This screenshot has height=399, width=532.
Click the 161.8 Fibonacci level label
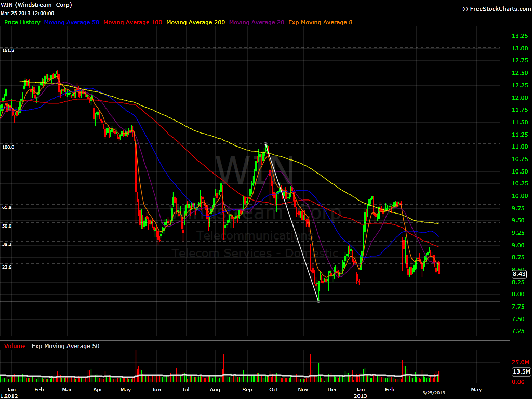pyautogui.click(x=8, y=50)
